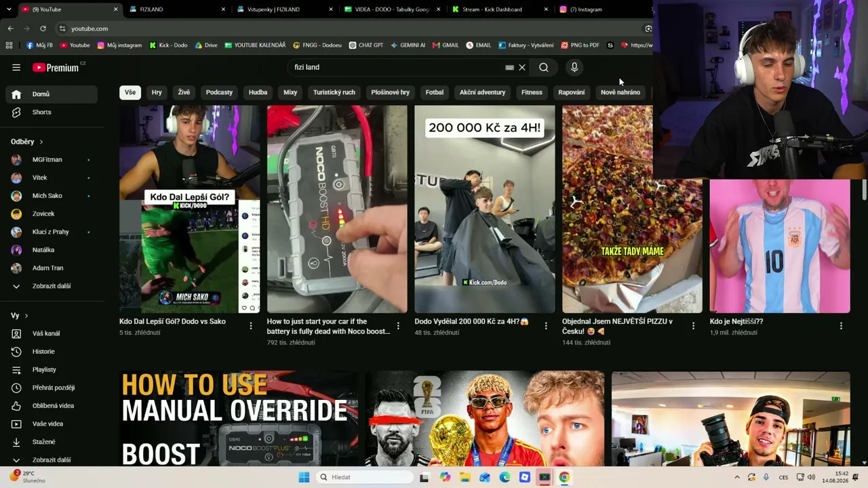Open the CHAT GPT bookmark

pos(366,45)
